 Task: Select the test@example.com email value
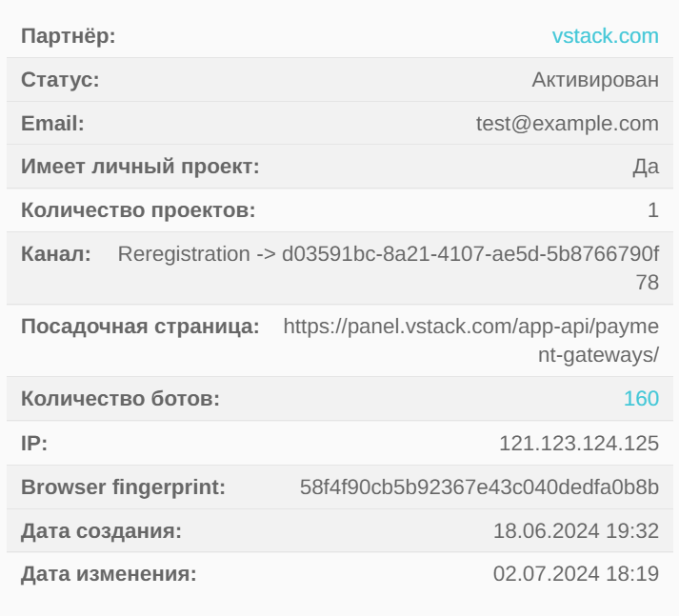click(568, 124)
